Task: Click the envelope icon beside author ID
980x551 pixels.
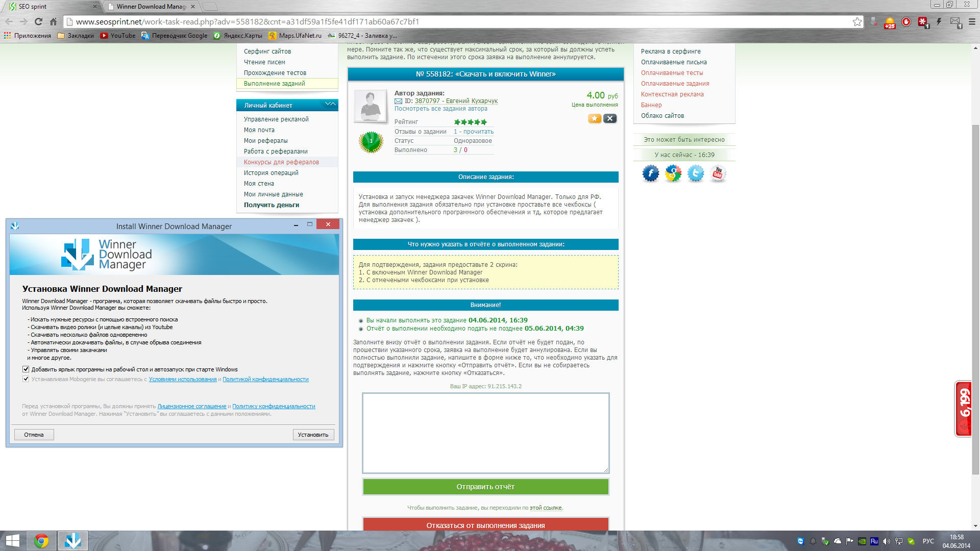Action: [398, 101]
